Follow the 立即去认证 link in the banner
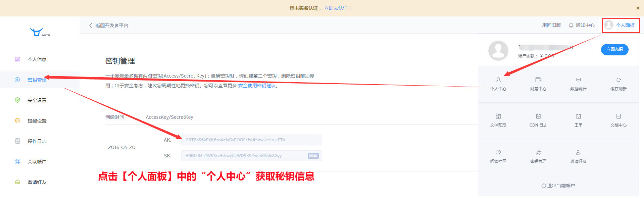The height and width of the screenshot is (198, 644). coord(337,8)
